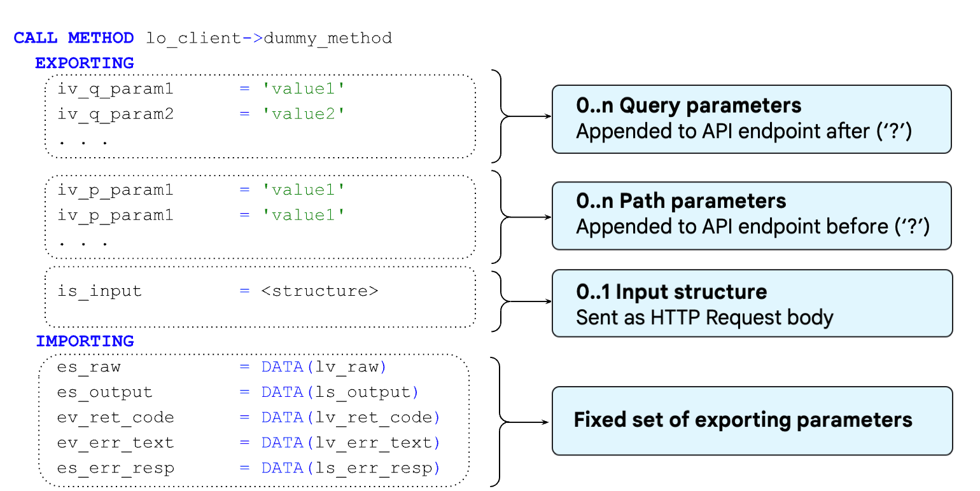Click the Input structure callout box
Image resolution: width=980 pixels, height=491 pixels.
tap(751, 303)
